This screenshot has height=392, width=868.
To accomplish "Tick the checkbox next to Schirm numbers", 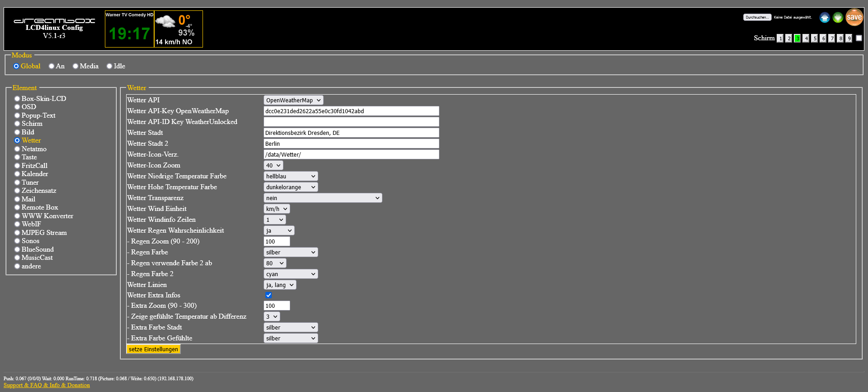I will click(859, 38).
